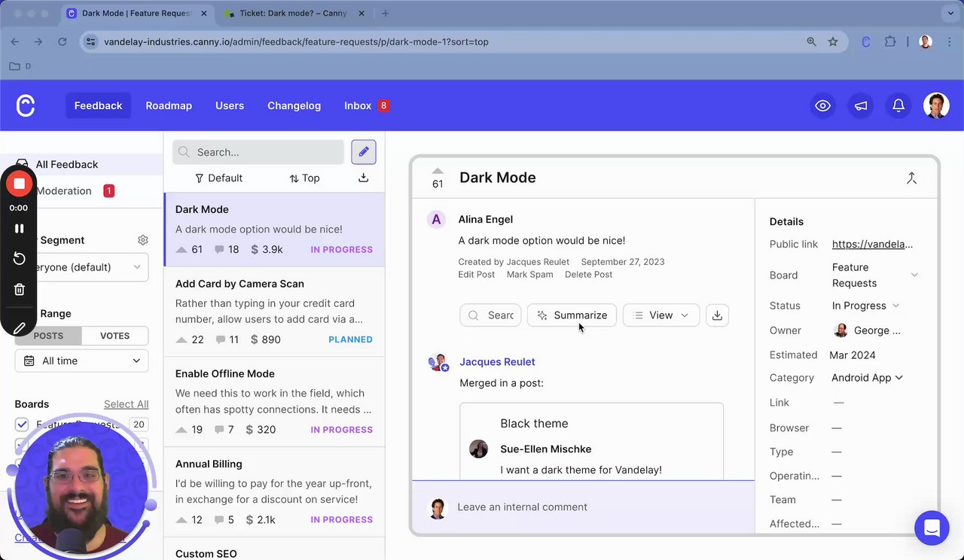The height and width of the screenshot is (560, 964).
Task: Open a new browser tab
Action: [x=386, y=14]
